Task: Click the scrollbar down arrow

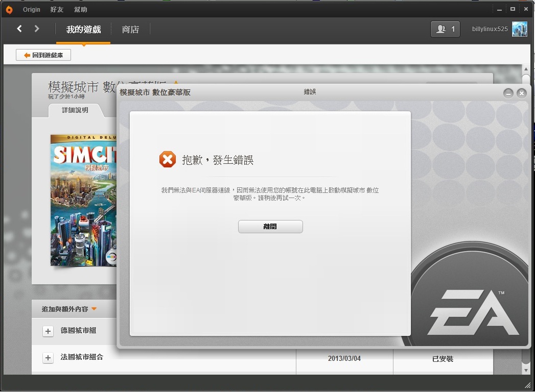Action: [526, 370]
